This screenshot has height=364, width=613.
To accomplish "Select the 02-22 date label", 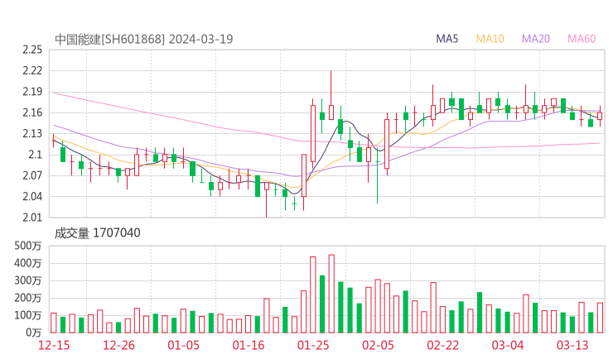I will (x=442, y=345).
